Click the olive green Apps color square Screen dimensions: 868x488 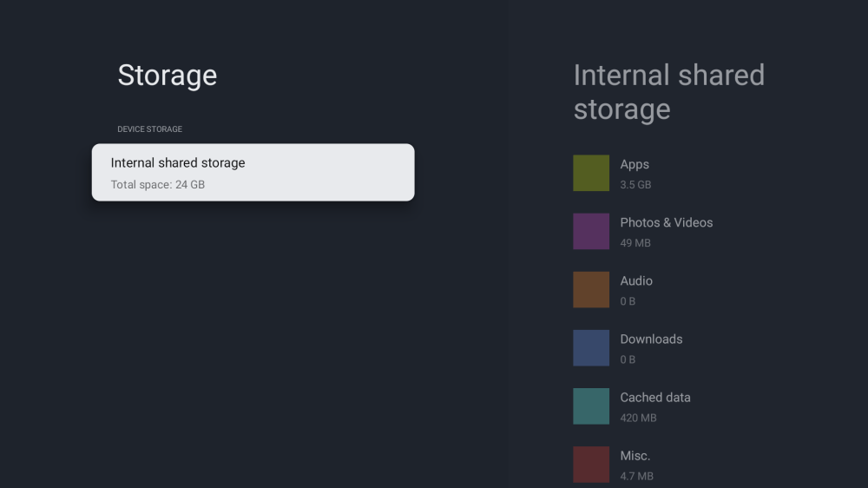point(591,173)
